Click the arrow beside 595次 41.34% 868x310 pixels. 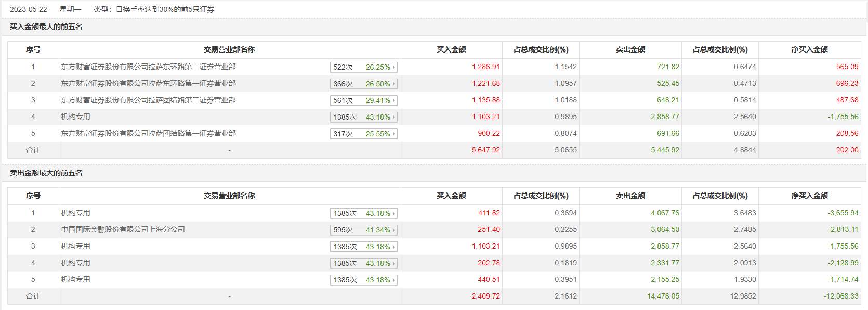(x=394, y=230)
